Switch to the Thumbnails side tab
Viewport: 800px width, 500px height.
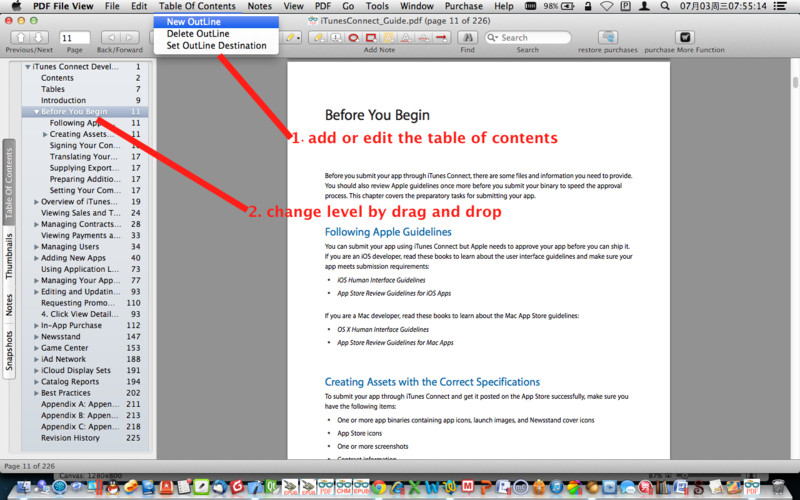9,256
